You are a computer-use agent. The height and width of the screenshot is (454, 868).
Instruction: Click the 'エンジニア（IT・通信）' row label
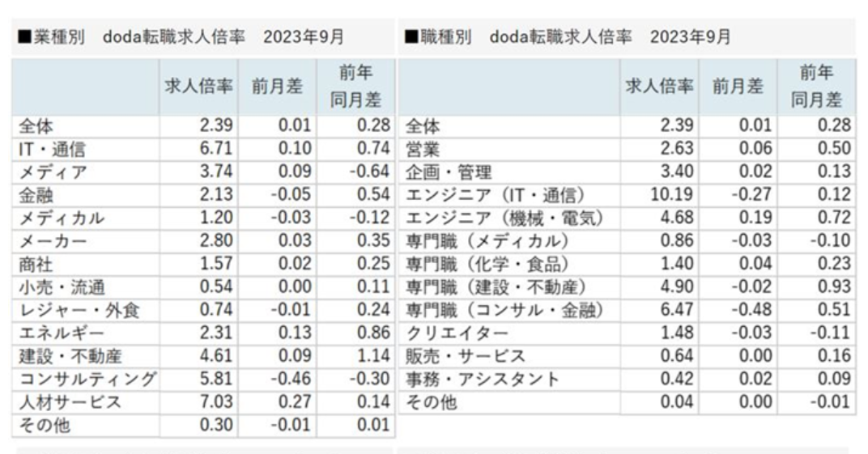click(496, 195)
